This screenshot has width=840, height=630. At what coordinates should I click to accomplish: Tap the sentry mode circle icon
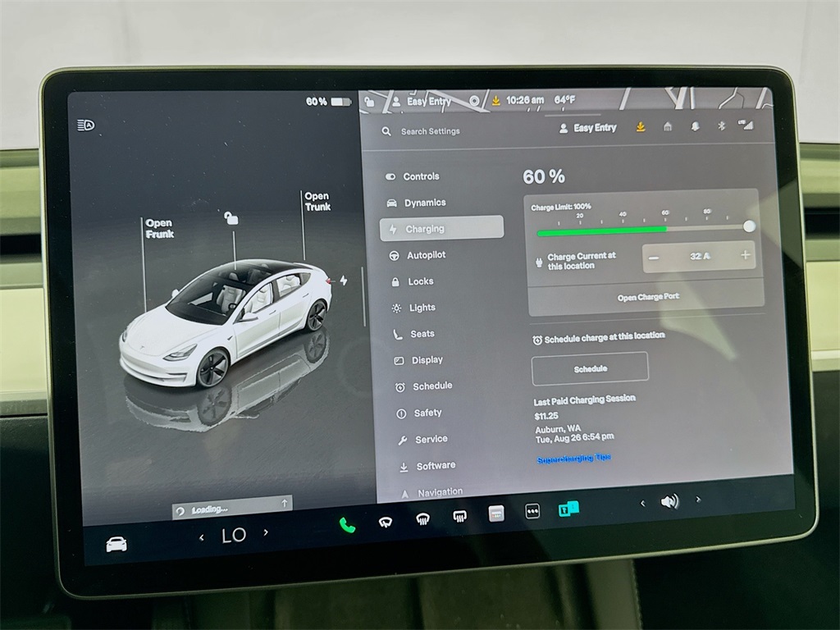[x=474, y=101]
